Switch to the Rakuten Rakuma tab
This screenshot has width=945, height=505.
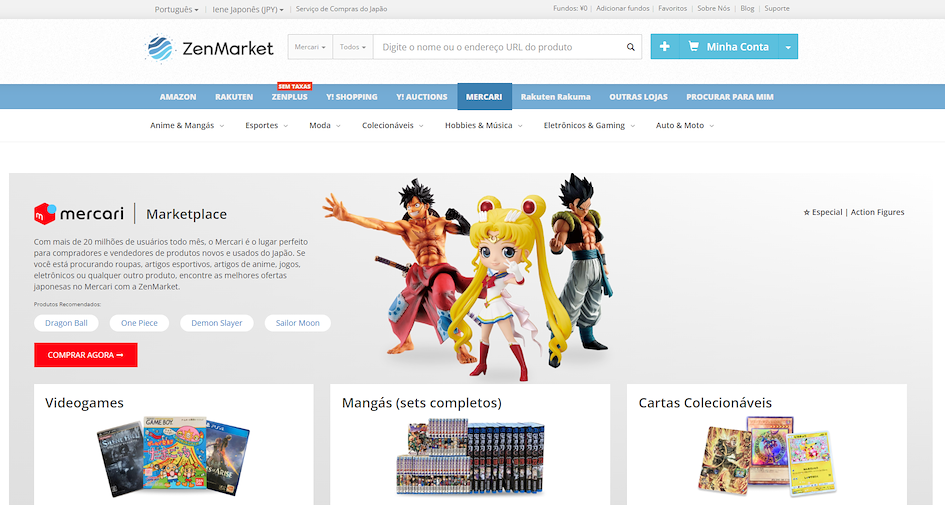coord(556,96)
